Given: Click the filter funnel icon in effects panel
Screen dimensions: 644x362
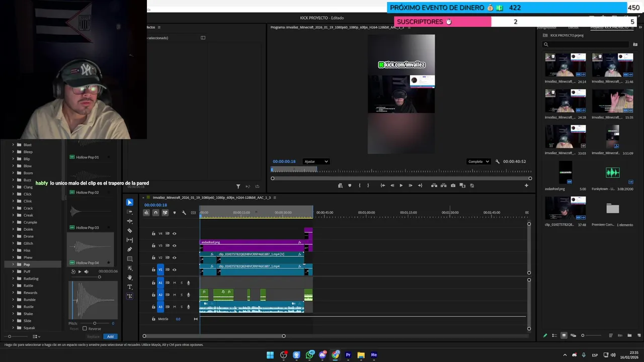Looking at the screenshot, I should coord(238,187).
